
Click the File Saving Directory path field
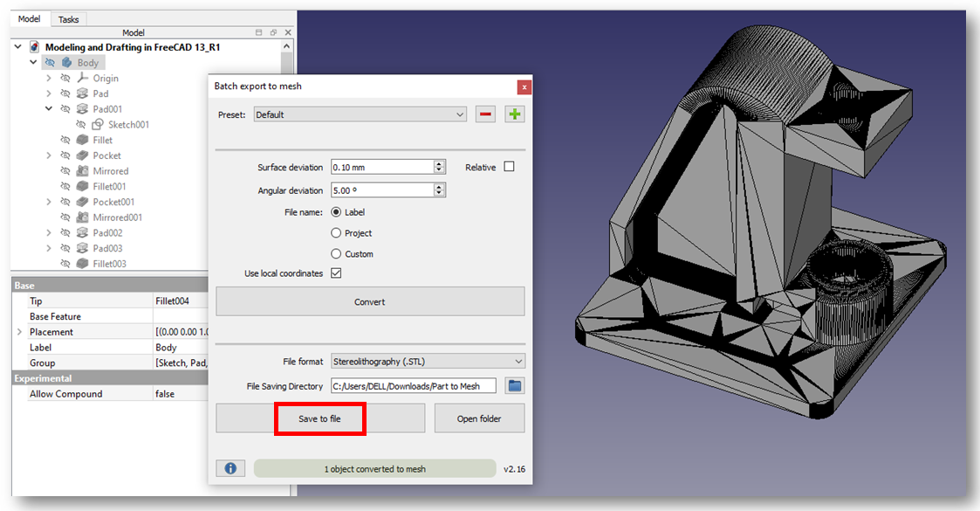(412, 386)
